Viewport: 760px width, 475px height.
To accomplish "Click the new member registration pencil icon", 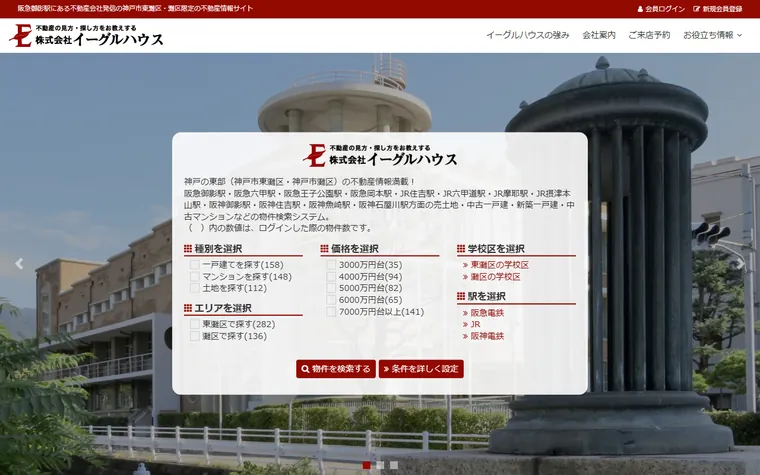I will tap(697, 9).
